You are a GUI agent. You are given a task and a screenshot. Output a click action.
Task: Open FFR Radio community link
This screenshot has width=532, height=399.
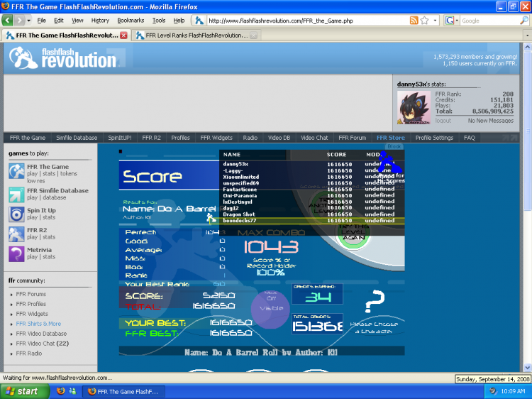click(x=29, y=353)
